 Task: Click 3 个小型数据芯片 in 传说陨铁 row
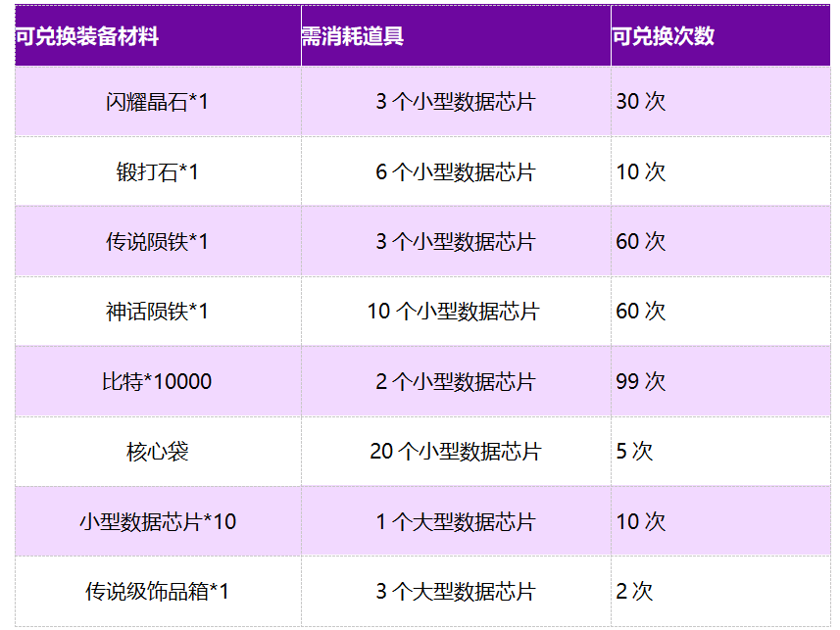tap(456, 242)
